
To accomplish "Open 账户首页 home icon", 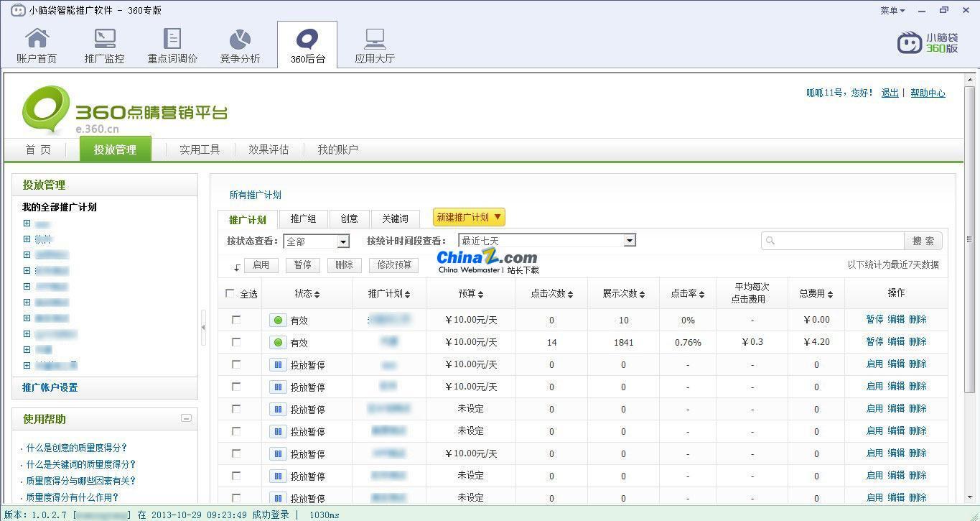I will point(37,38).
